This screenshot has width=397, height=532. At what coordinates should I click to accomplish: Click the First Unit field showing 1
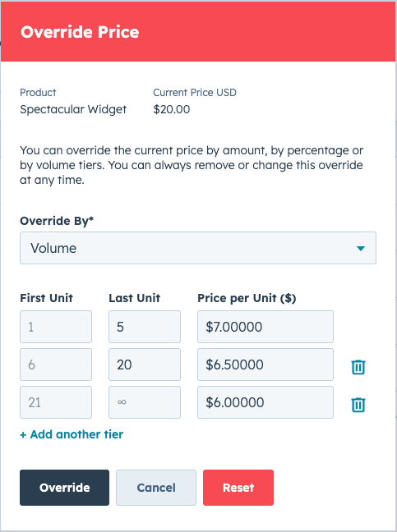click(x=56, y=327)
